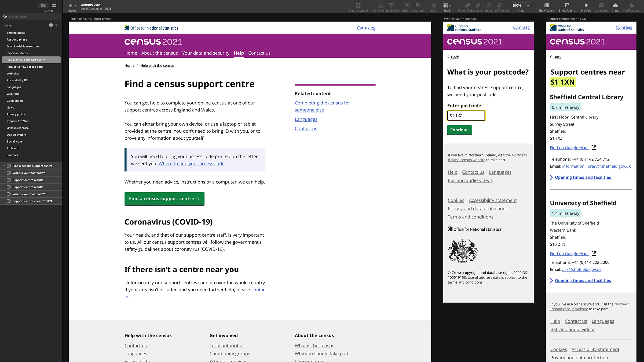Open the Cloud icon in toolbar
644x362 pixels.
[x=615, y=5]
